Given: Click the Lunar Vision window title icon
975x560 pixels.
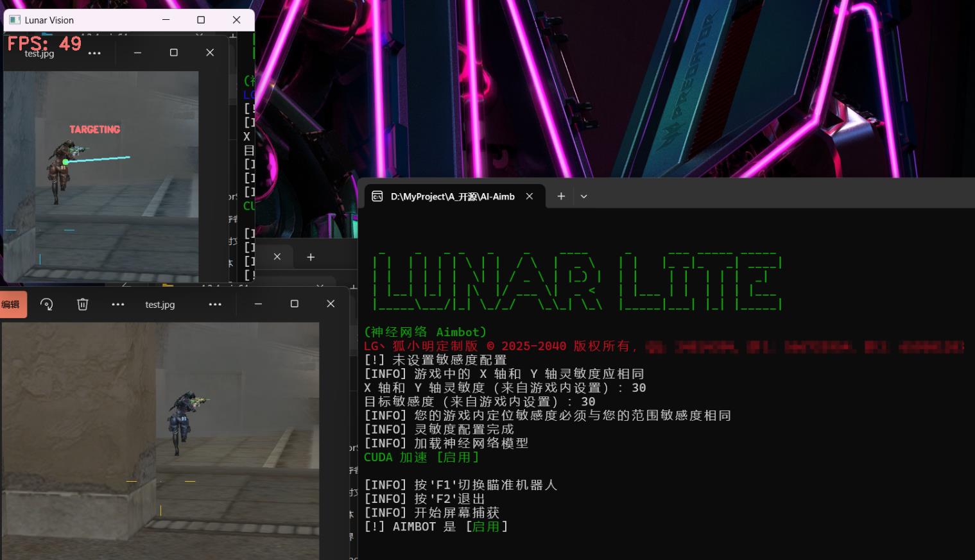Looking at the screenshot, I should 15,20.
